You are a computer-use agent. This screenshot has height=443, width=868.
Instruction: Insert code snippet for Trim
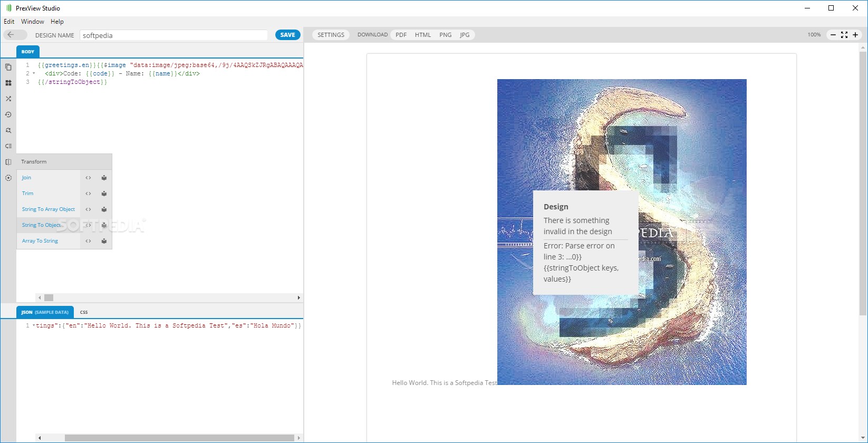click(x=88, y=194)
